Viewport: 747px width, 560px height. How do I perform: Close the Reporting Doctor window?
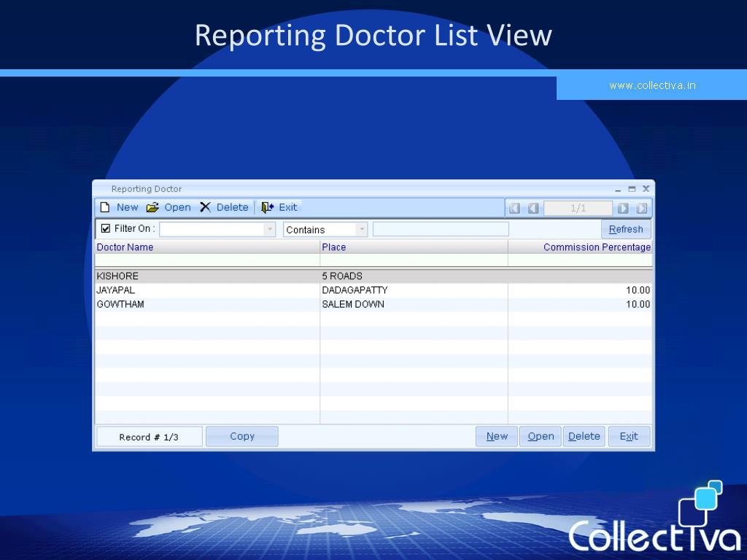646,189
